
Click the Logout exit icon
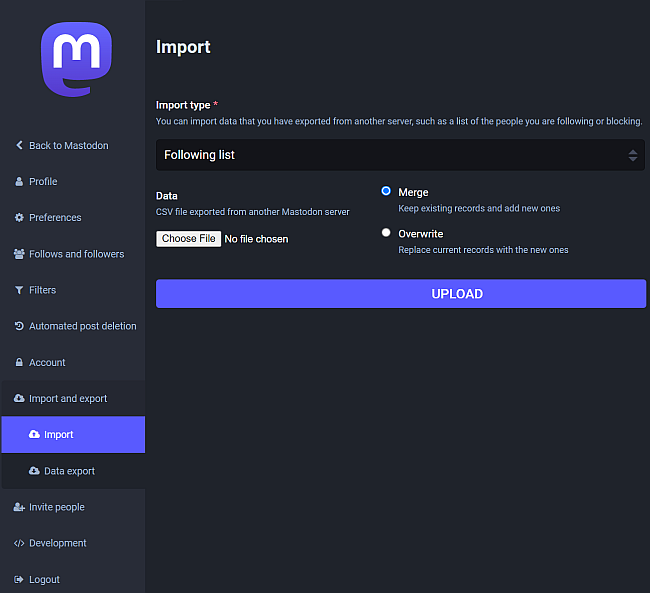19,579
